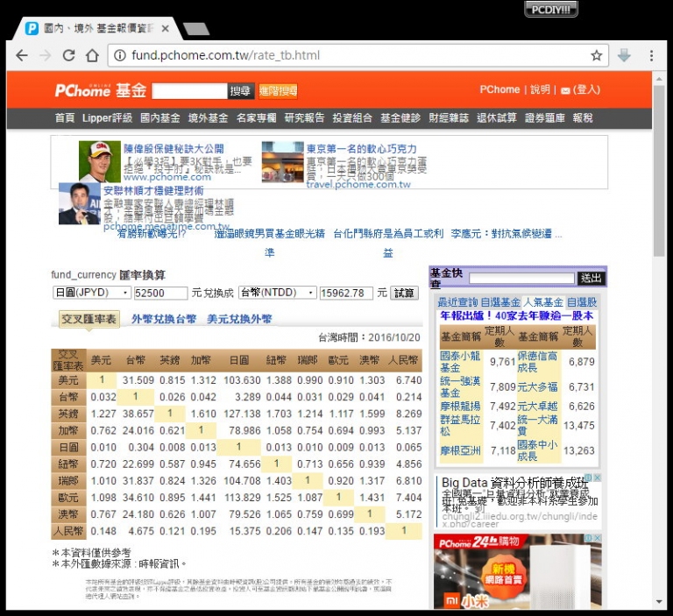The width and height of the screenshot is (673, 616).
Task: Open the 投資組合 menu item
Action: 352,118
